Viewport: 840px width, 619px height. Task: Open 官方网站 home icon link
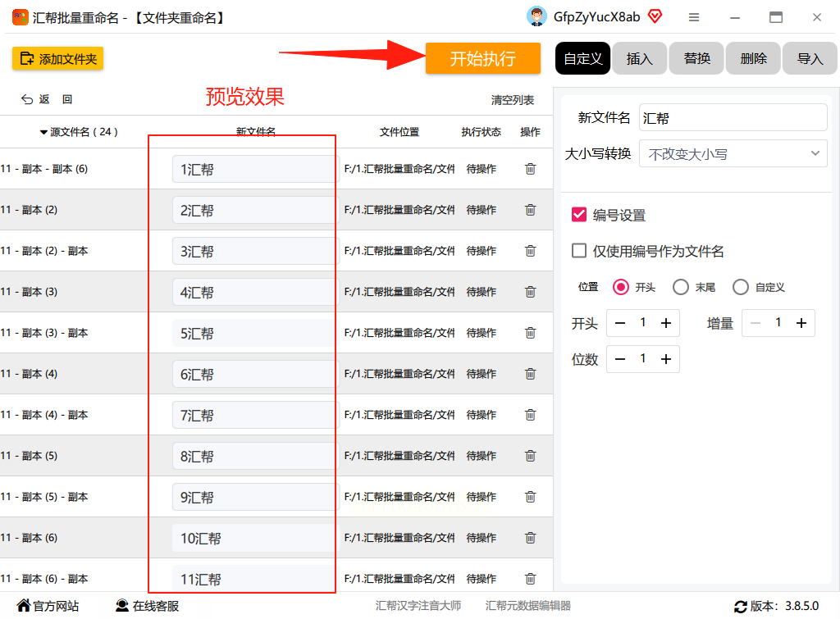click(24, 605)
